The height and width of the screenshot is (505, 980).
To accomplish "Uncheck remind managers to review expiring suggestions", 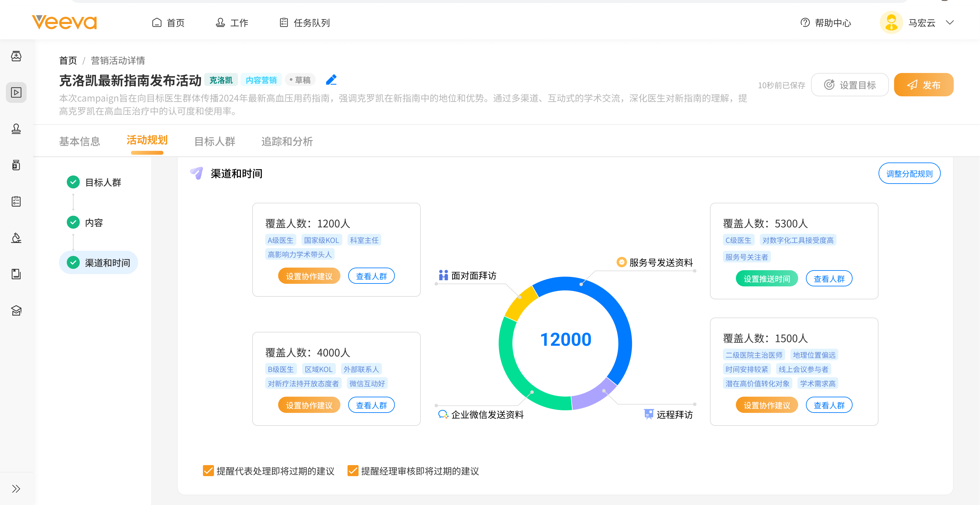I will [353, 471].
